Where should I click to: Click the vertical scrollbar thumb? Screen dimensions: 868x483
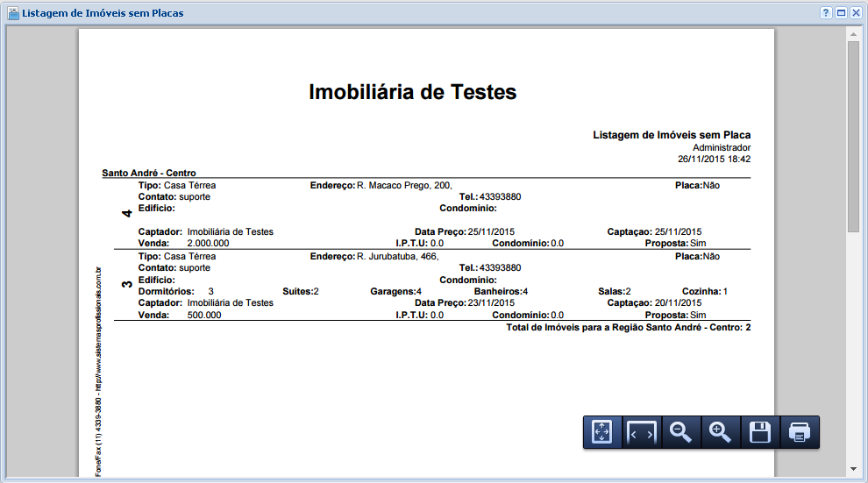click(x=853, y=136)
